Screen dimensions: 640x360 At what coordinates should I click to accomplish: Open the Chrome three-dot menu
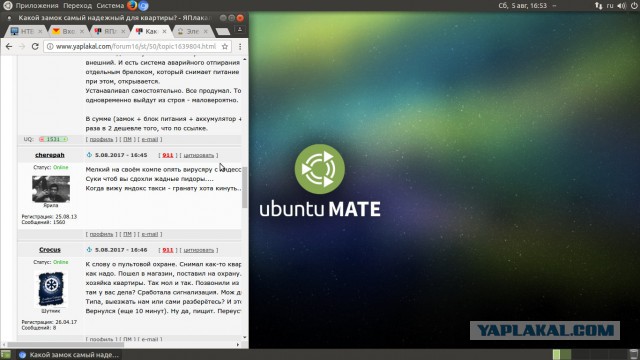[240, 47]
